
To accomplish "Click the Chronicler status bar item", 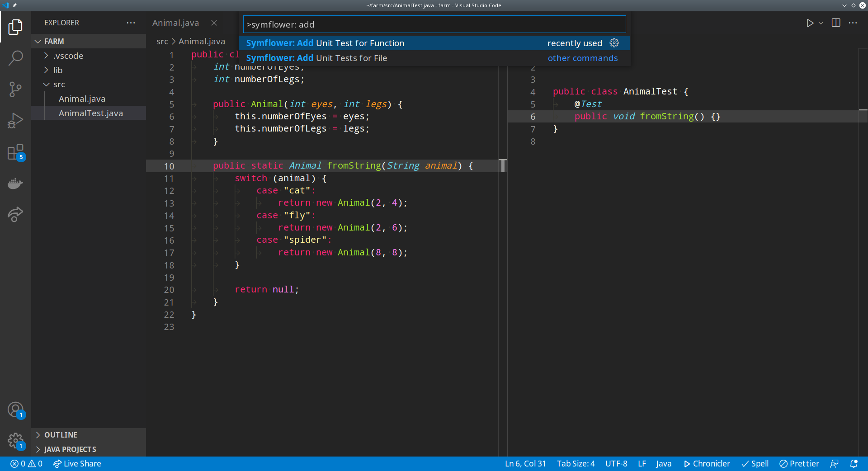I will coord(707,464).
